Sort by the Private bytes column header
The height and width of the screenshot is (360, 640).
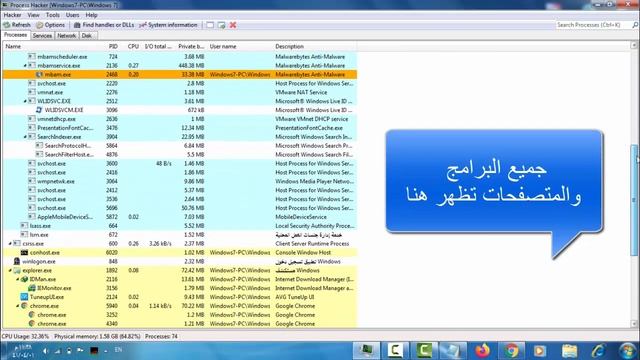[x=191, y=47]
